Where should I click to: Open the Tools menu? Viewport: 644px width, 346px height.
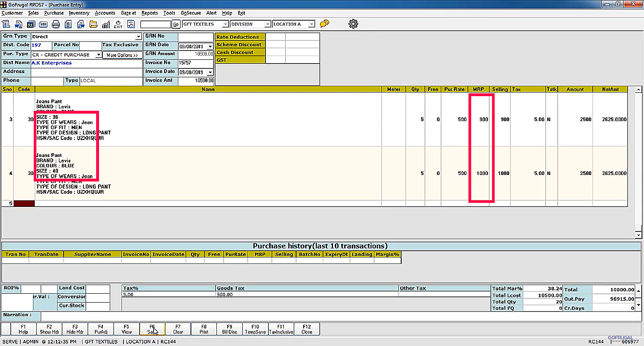pyautogui.click(x=169, y=13)
